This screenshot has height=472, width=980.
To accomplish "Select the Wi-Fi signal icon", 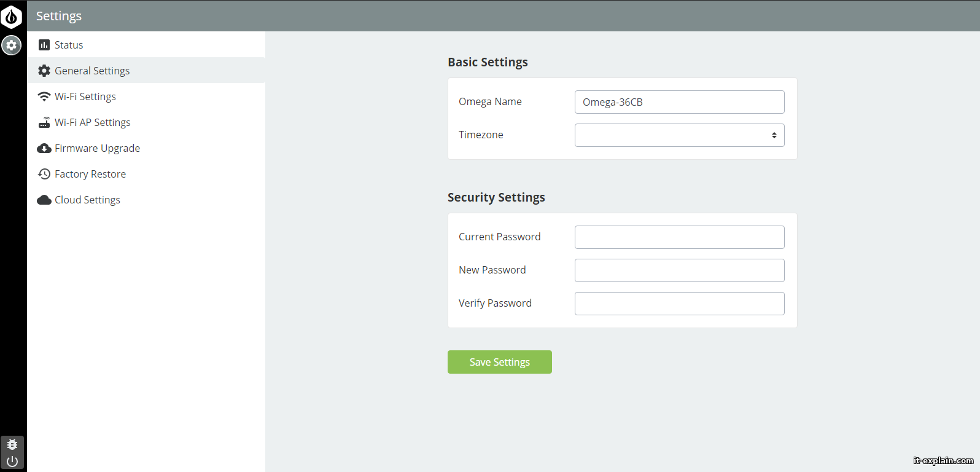I will [44, 96].
